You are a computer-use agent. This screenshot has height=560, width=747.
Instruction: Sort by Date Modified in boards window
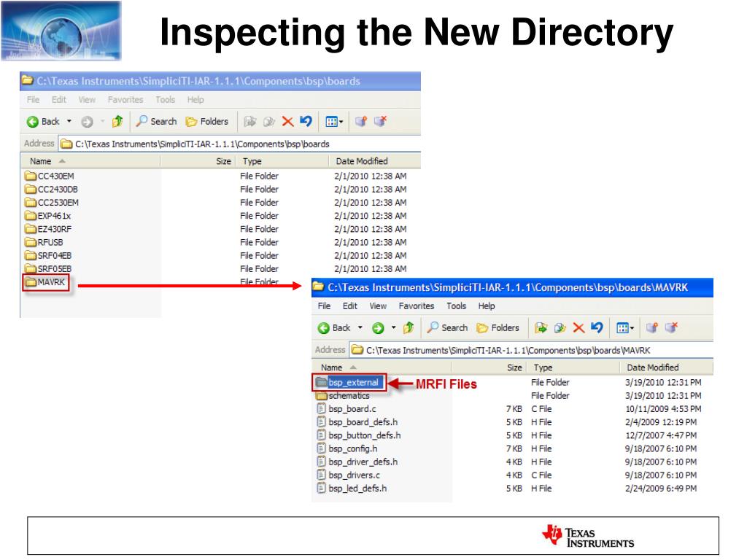tap(374, 161)
